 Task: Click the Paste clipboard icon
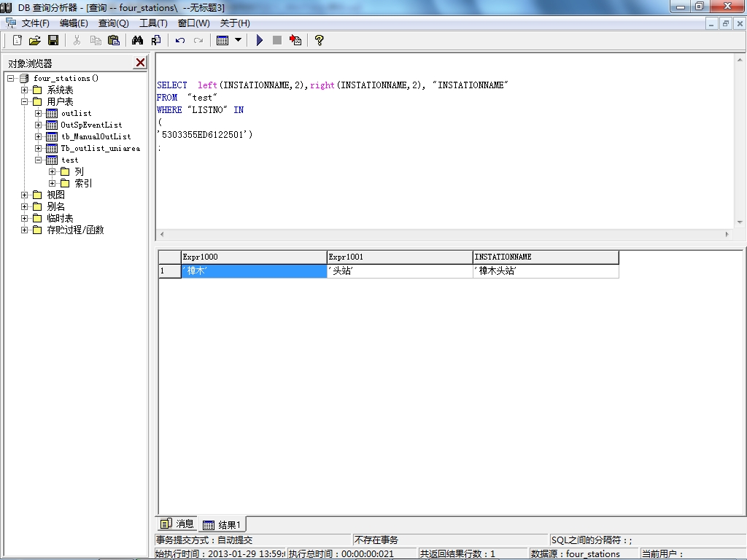pyautogui.click(x=113, y=40)
